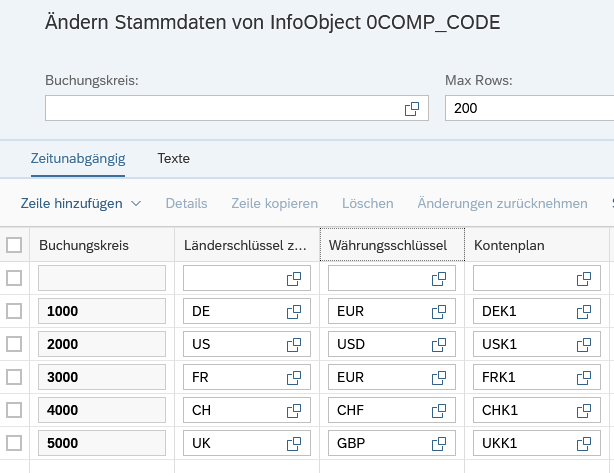This screenshot has width=614, height=473.
Task: Open value help for UKK1 chart of accounts
Action: (x=584, y=443)
